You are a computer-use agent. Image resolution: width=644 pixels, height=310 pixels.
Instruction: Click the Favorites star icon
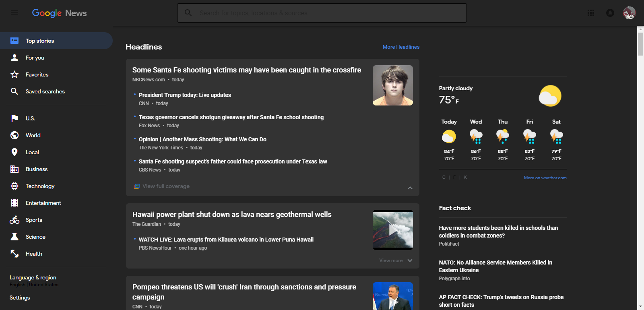pyautogui.click(x=14, y=74)
